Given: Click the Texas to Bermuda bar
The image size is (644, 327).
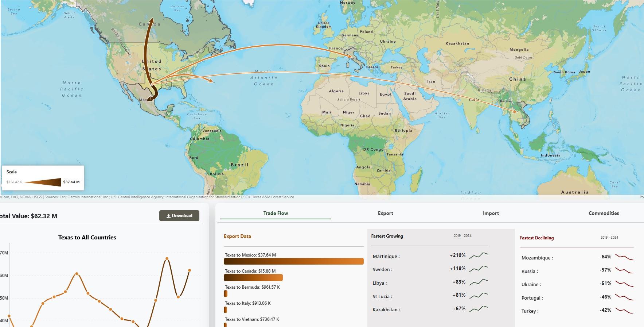Looking at the screenshot, I should pos(226,293).
